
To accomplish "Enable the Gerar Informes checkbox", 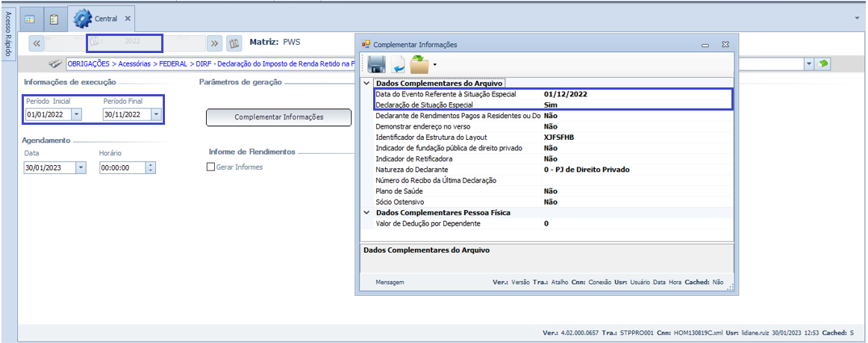I will point(210,167).
